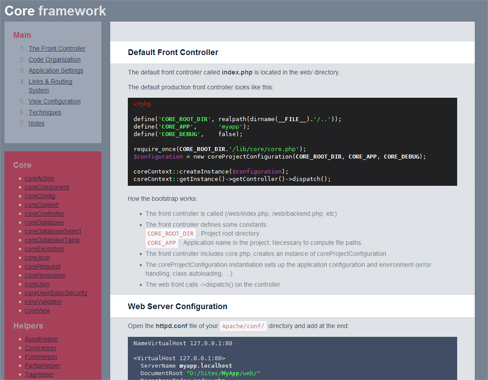Click the CORE_ROOT_DIR inline code label

tap(170, 234)
